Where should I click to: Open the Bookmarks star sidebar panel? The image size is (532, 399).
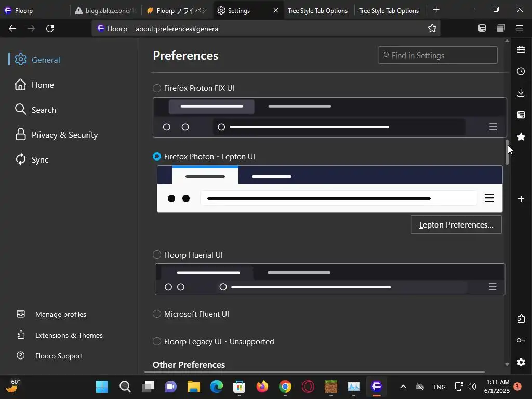521,137
